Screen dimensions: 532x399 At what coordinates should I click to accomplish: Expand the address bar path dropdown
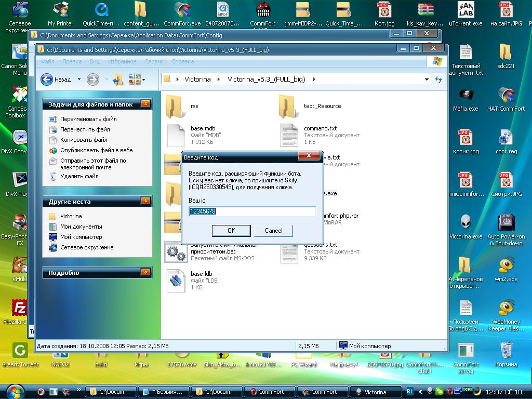(x=427, y=79)
